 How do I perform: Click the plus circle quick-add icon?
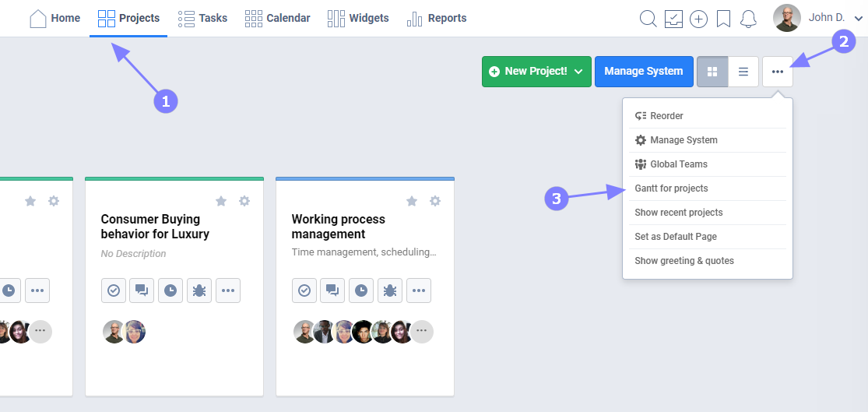click(x=698, y=19)
